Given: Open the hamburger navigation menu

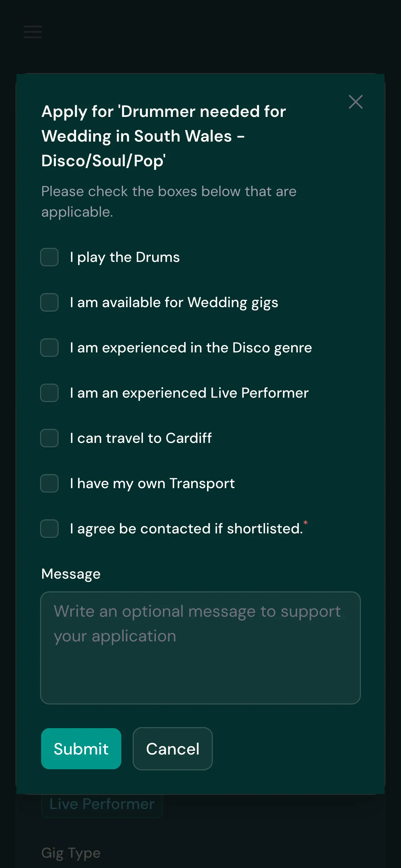Looking at the screenshot, I should (x=33, y=32).
